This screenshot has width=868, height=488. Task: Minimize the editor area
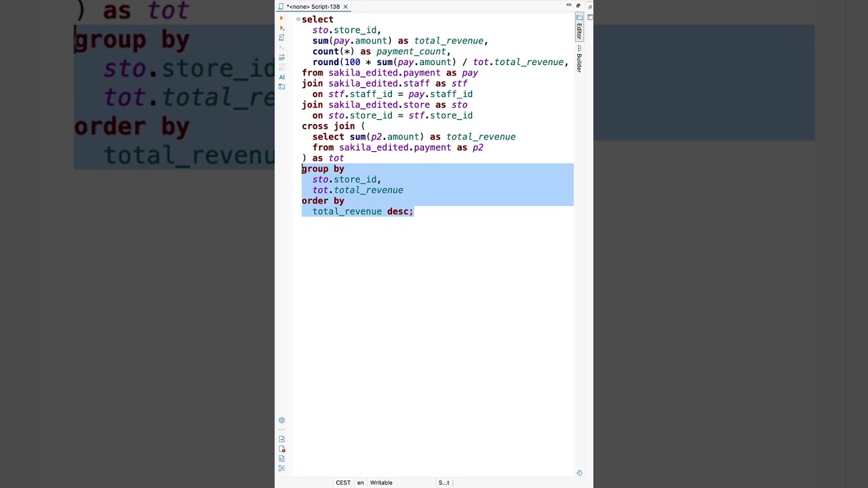[568, 5]
